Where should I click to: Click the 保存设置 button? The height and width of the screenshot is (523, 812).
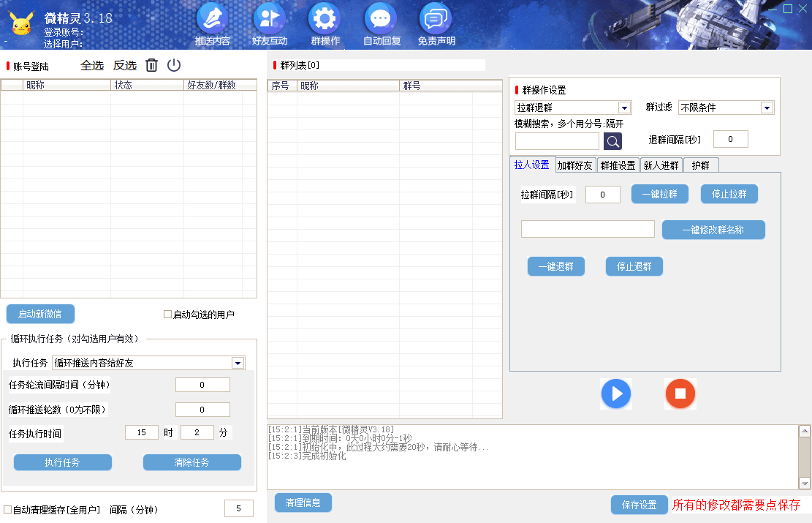click(639, 505)
